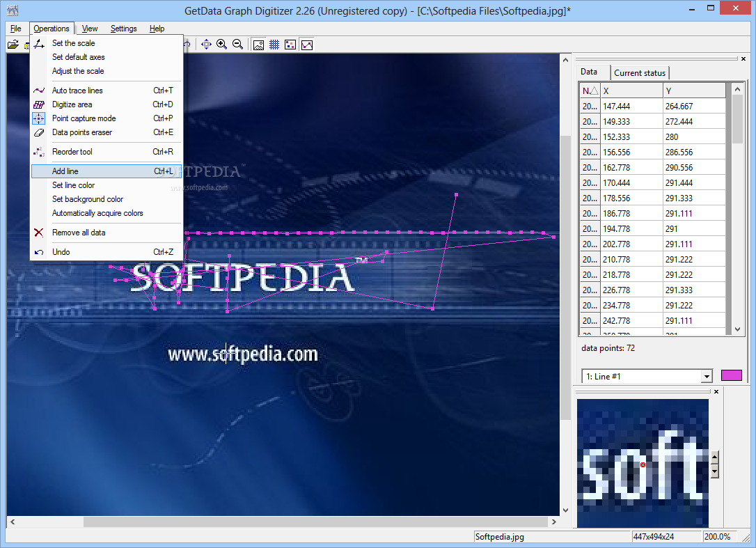Click Add line menu entry
This screenshot has height=548, width=756.
pyautogui.click(x=107, y=171)
